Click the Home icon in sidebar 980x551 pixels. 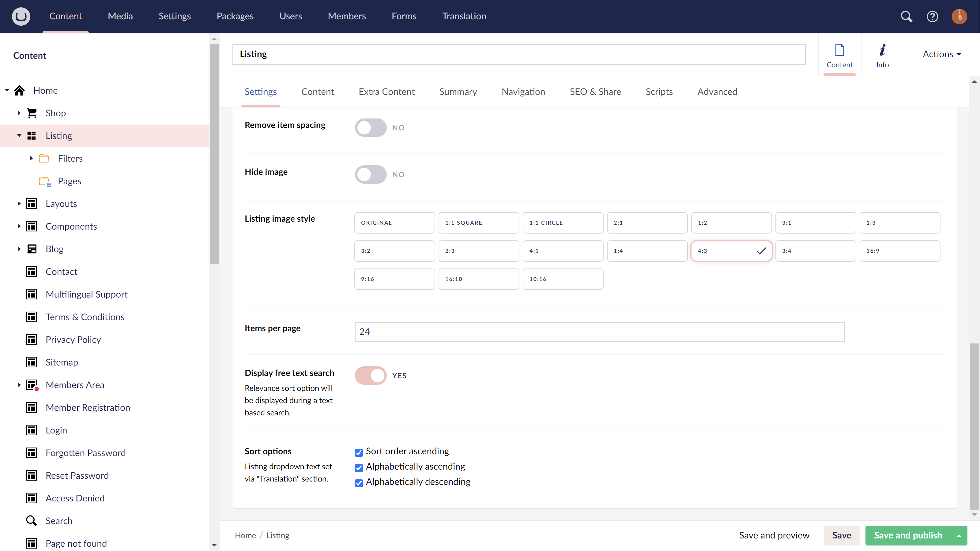click(19, 90)
